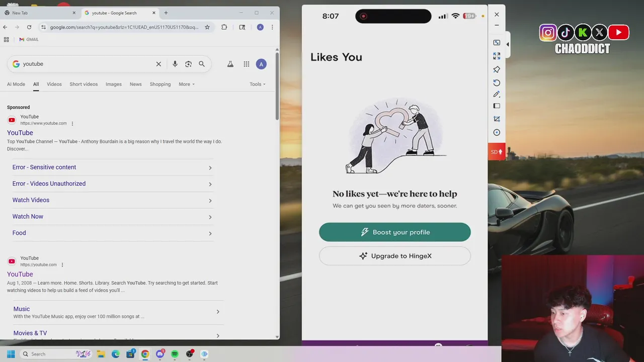The height and width of the screenshot is (362, 644).
Task: Open Search Labs flask icon
Action: (x=230, y=64)
